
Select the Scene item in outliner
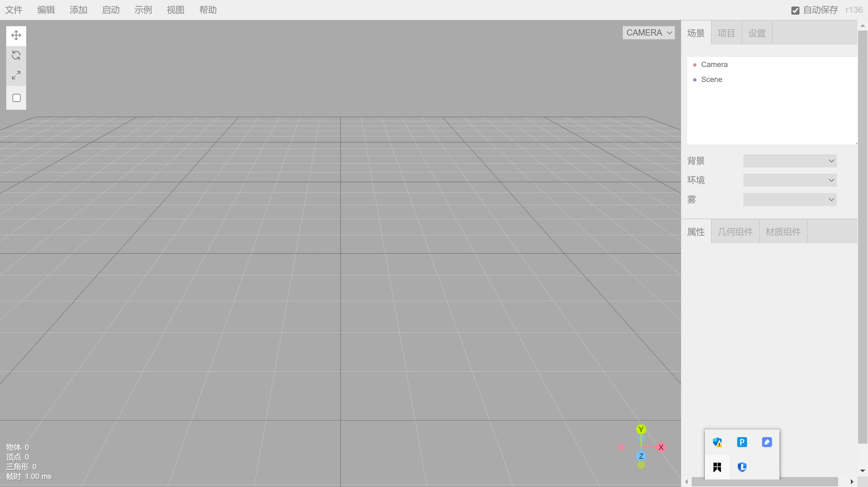coord(711,80)
